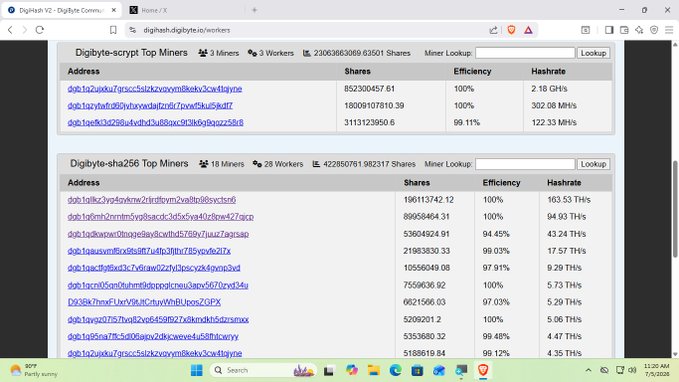Image resolution: width=679 pixels, height=382 pixels.
Task: Open sha256 miner address dgb1qdkwpwr0tnqge
Action: coord(158,234)
